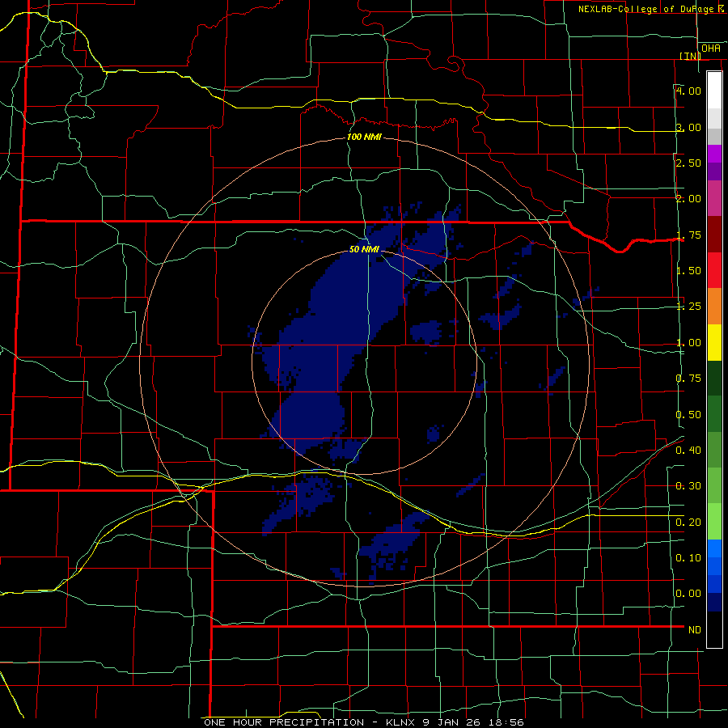Screen dimensions: 728x728
Task: Click the 18:56 timestamp
Action: (506, 722)
